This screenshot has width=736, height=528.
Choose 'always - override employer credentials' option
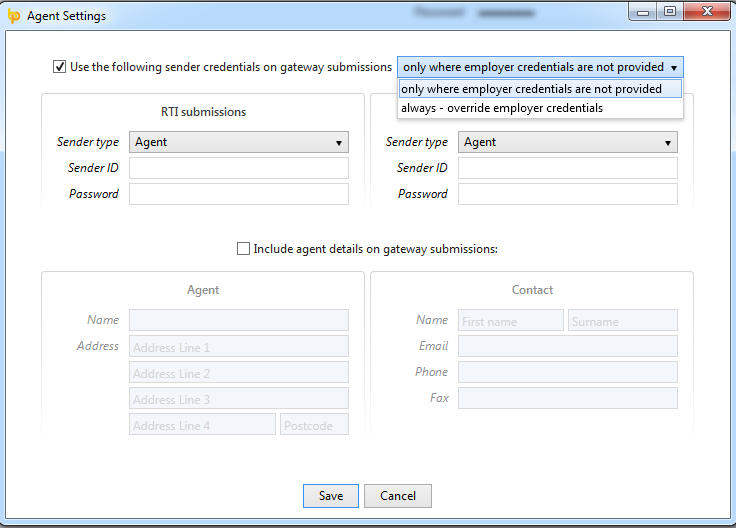tap(540, 108)
